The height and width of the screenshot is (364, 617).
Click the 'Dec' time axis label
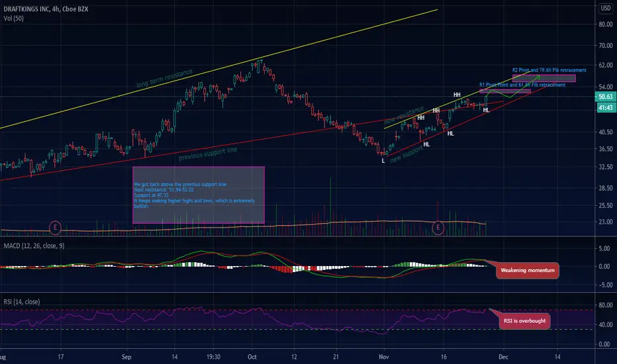[x=503, y=357]
